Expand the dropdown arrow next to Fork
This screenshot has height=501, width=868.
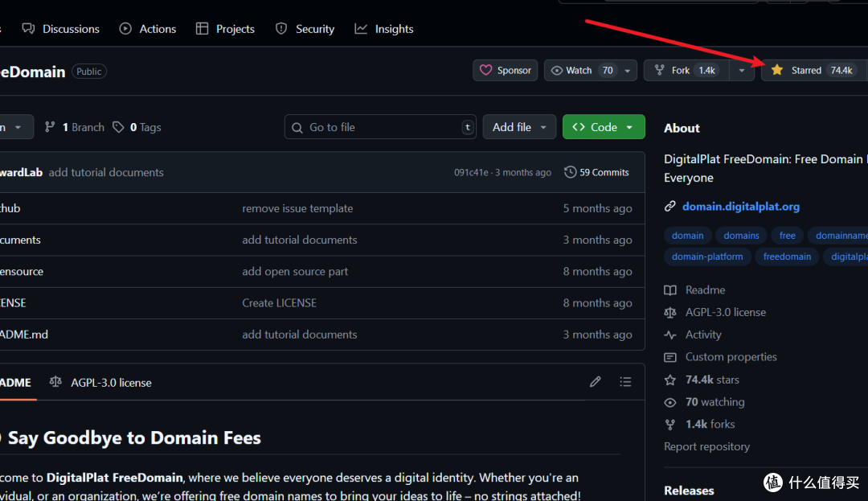tap(741, 71)
